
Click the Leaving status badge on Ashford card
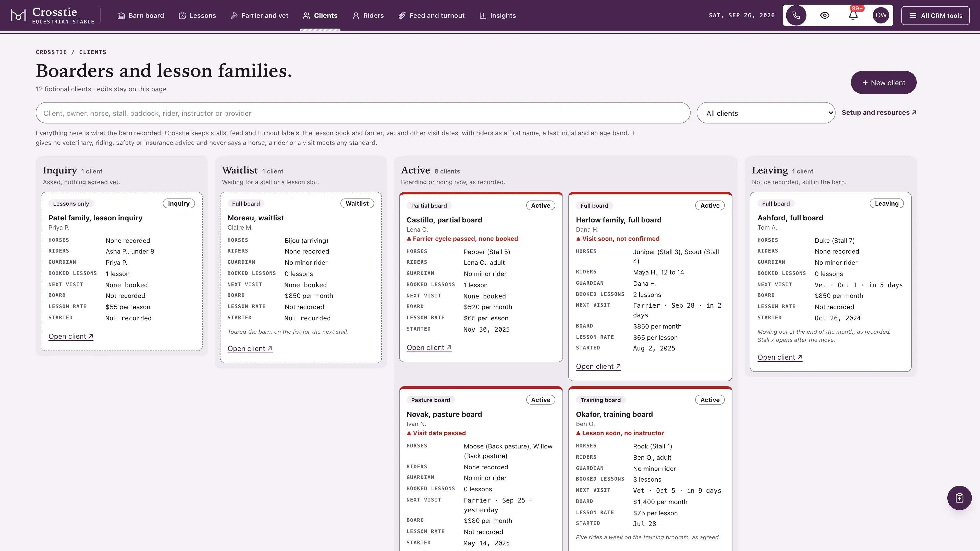point(886,204)
